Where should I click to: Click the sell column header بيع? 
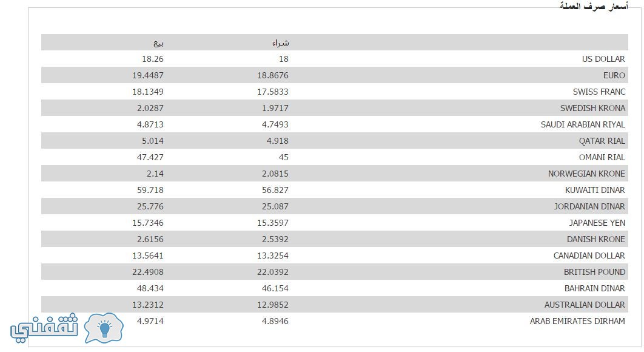click(x=158, y=42)
